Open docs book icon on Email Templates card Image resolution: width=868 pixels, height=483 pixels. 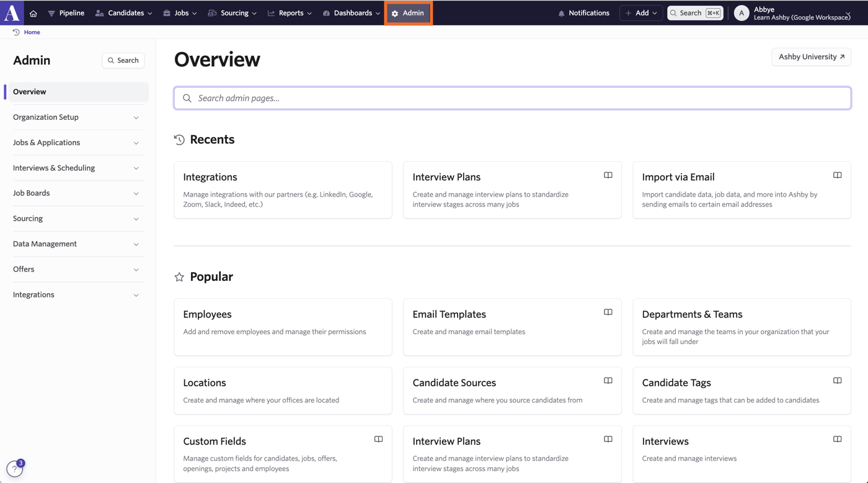[x=608, y=312]
